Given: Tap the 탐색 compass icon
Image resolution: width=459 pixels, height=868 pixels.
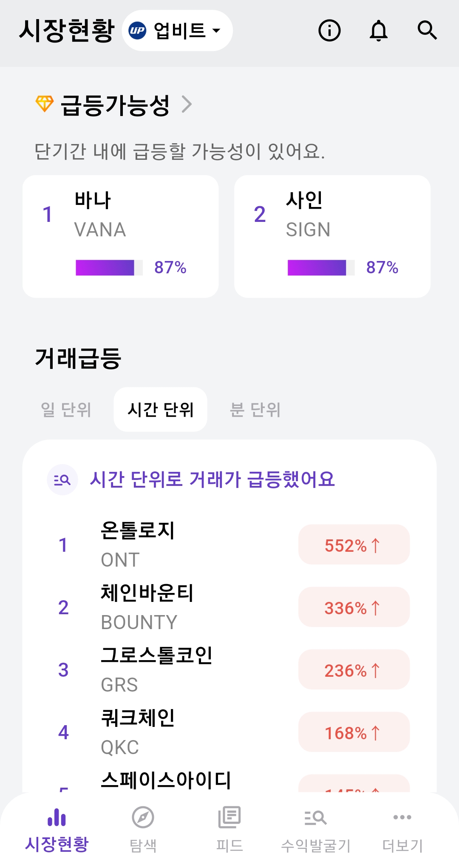Looking at the screenshot, I should click(143, 817).
